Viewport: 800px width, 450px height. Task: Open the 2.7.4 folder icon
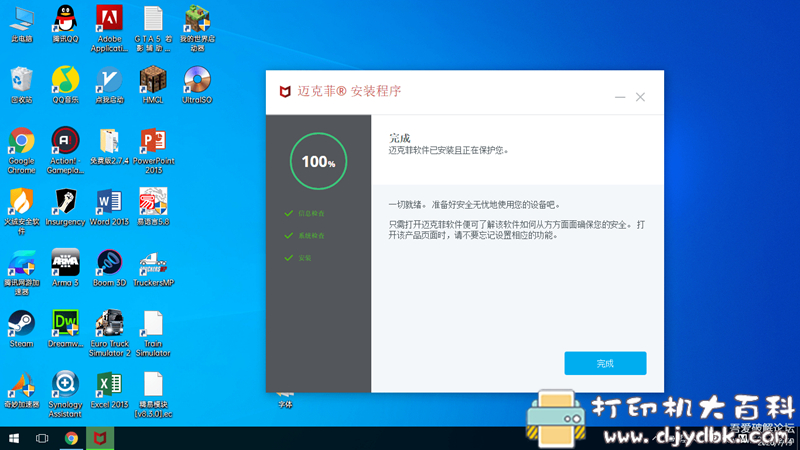(109, 146)
